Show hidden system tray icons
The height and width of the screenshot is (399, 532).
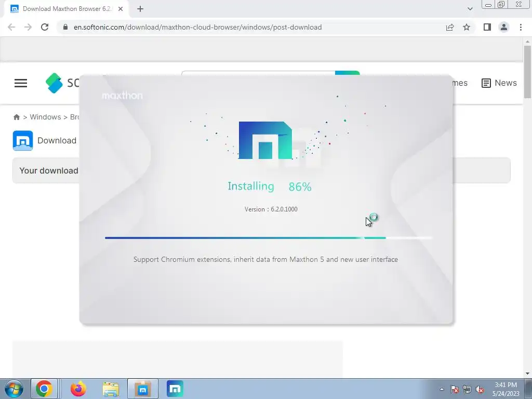click(442, 389)
